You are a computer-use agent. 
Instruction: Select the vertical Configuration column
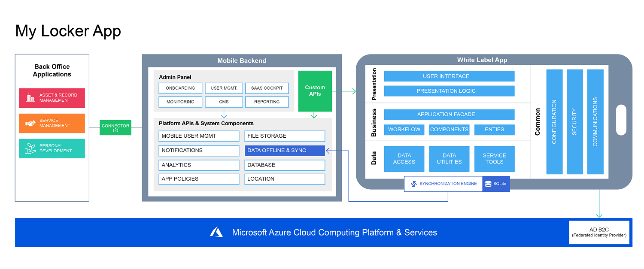pyautogui.click(x=554, y=122)
